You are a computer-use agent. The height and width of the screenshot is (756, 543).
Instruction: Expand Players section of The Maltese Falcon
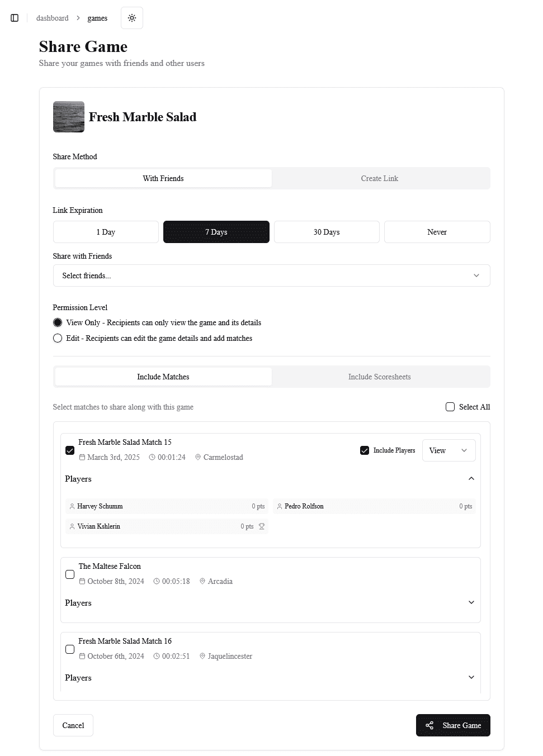click(471, 602)
